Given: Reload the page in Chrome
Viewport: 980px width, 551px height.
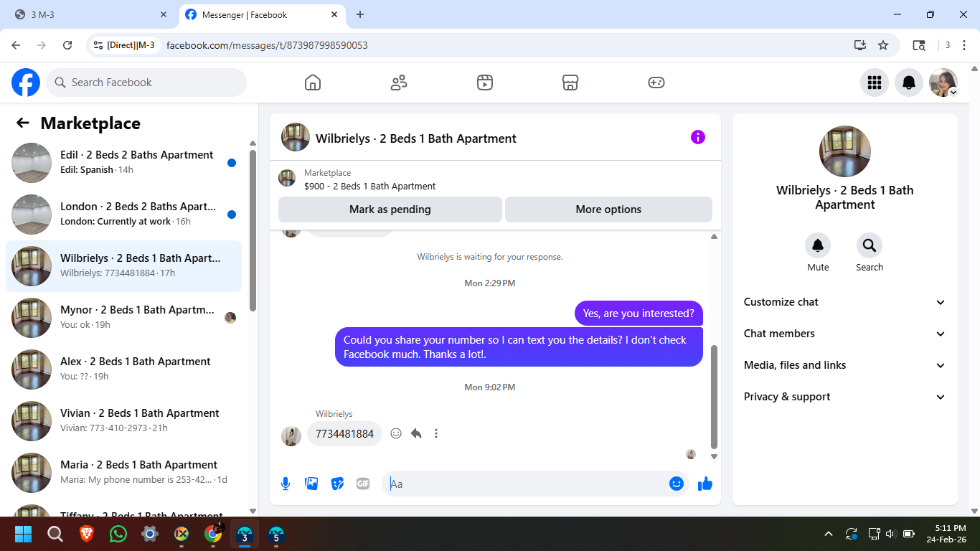Looking at the screenshot, I should (x=67, y=45).
